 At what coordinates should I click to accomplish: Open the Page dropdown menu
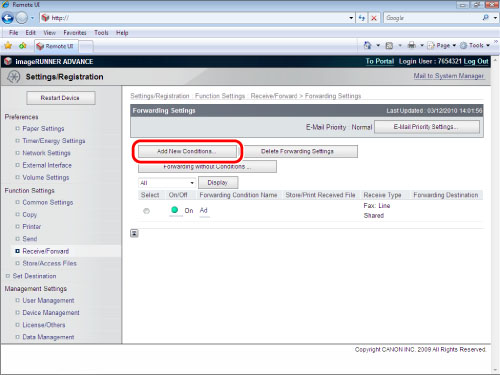tap(442, 45)
